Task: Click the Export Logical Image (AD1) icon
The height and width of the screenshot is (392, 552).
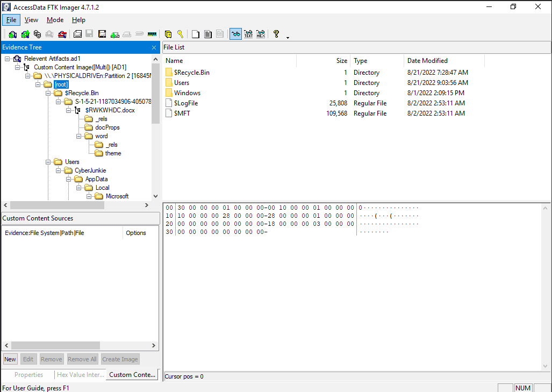Action: tap(102, 34)
